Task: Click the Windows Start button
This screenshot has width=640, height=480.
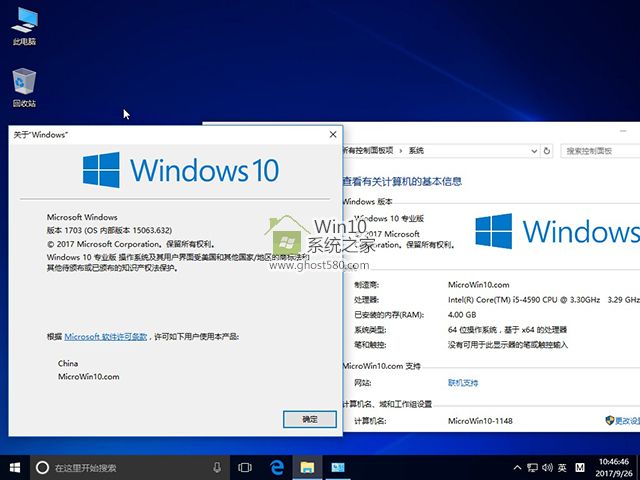Action: (15, 467)
